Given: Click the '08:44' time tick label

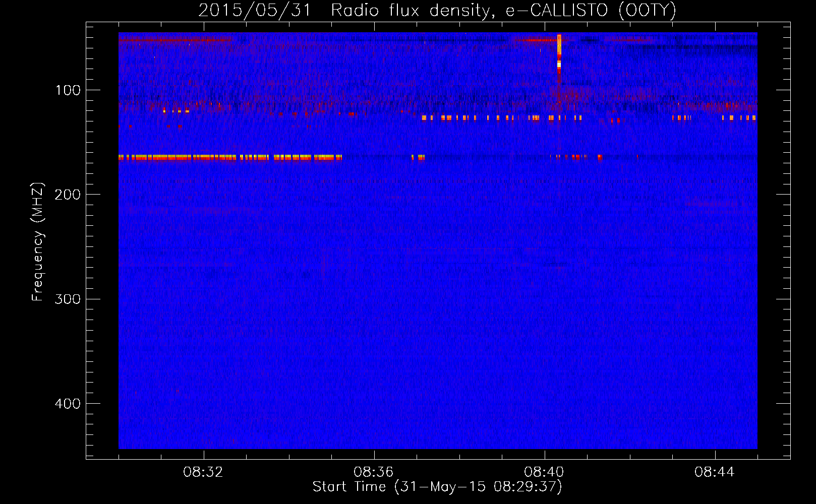Looking at the screenshot, I should (x=715, y=472).
